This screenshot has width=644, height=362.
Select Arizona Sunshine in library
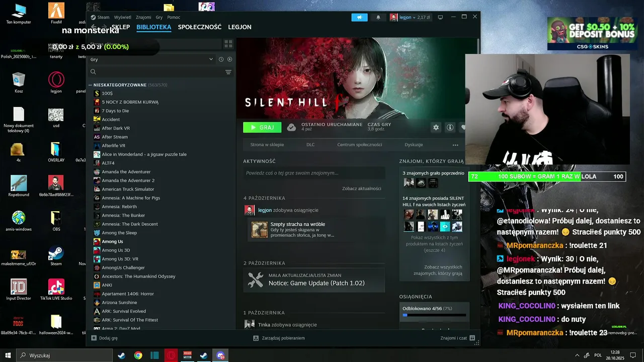(119, 303)
